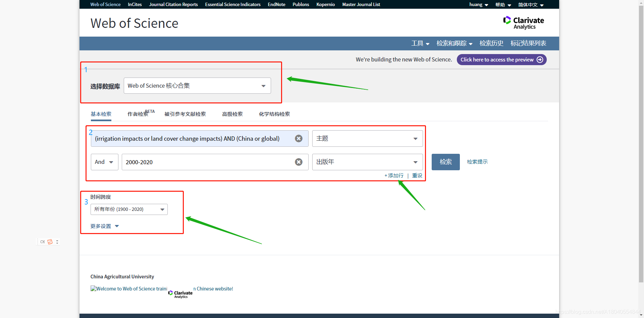Open the Publons link
The height and width of the screenshot is (318, 644).
pos(301,4)
